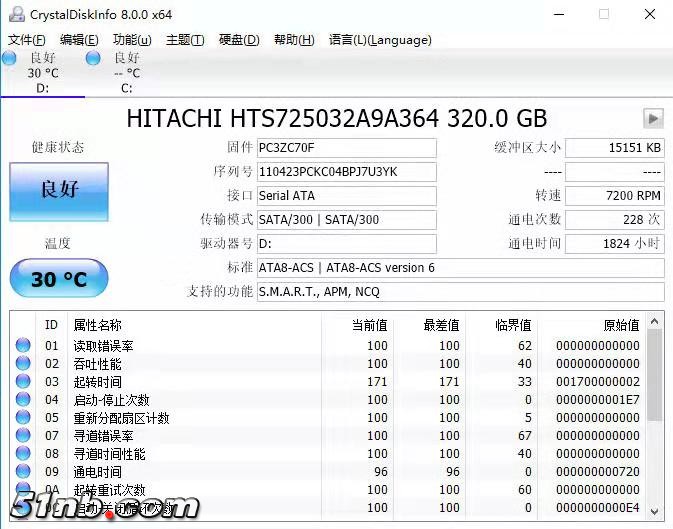Click status orb for attribute 07 寻道错误率
Image resolution: width=673 pixels, height=529 pixels.
(23, 435)
